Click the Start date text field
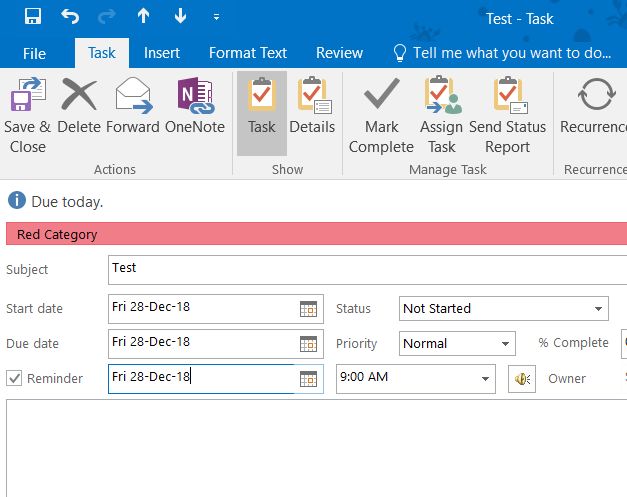The width and height of the screenshot is (627, 497). click(202, 308)
